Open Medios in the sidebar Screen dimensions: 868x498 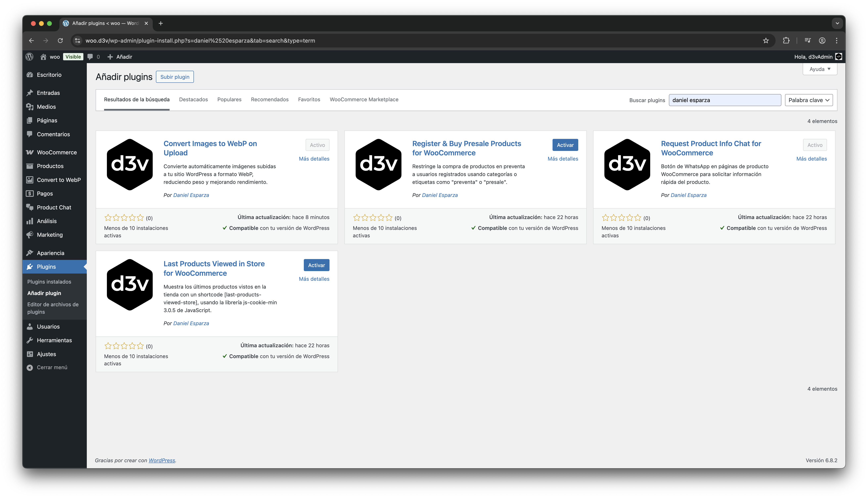click(x=55, y=107)
